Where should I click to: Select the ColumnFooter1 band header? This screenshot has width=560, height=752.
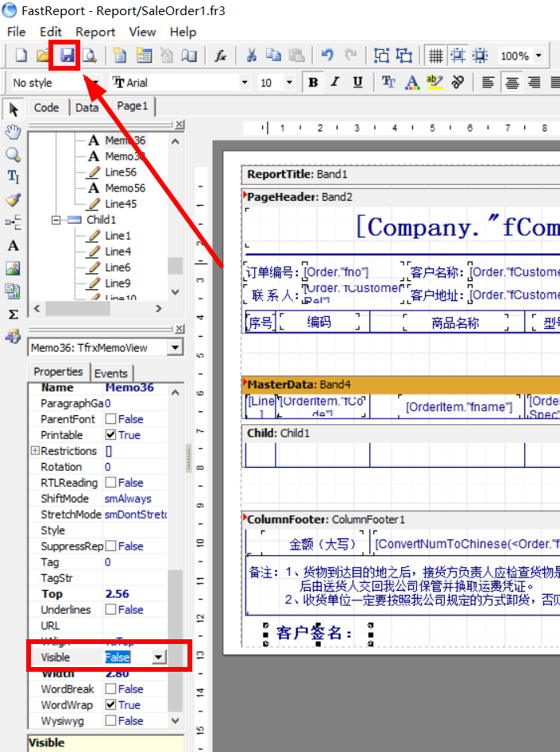pyautogui.click(x=400, y=519)
